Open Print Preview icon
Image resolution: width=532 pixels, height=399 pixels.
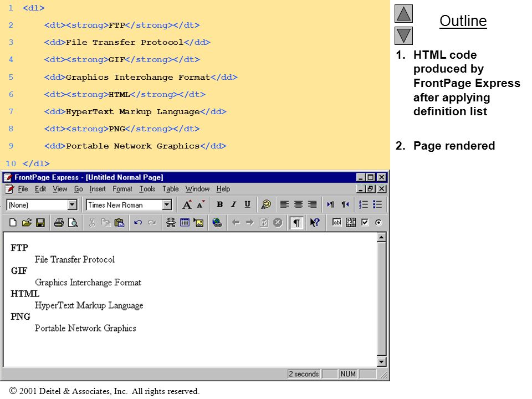[x=73, y=223]
